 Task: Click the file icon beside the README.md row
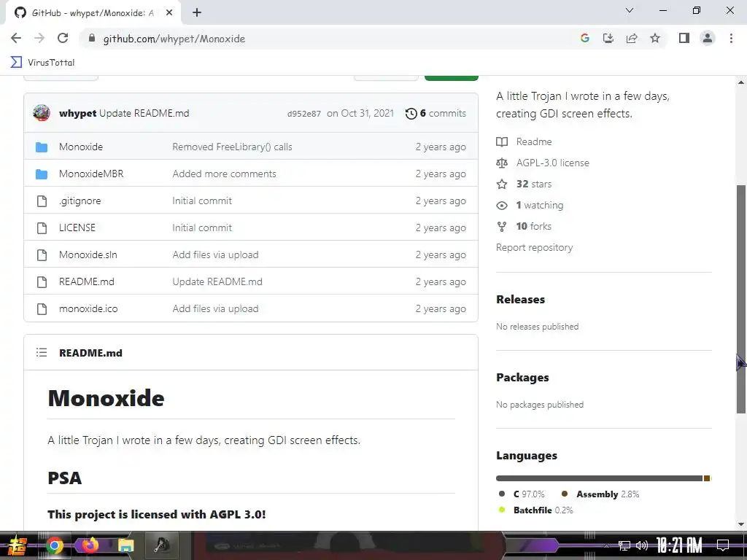(42, 282)
